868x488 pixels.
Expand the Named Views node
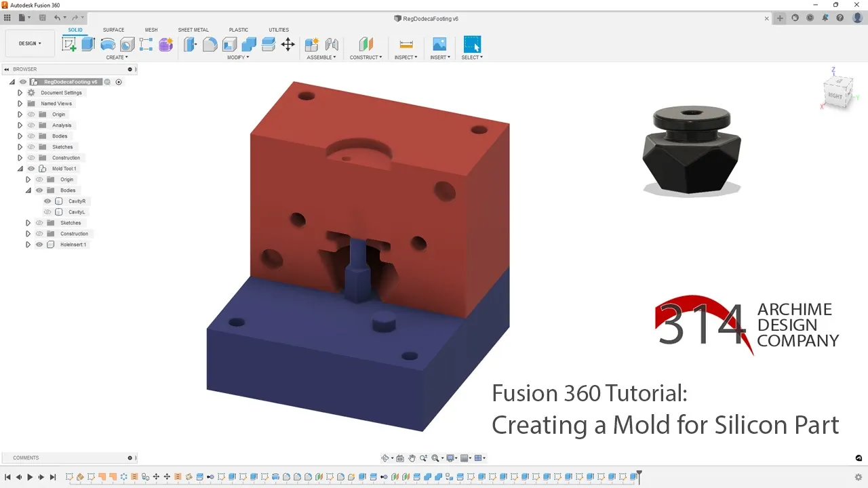20,104
